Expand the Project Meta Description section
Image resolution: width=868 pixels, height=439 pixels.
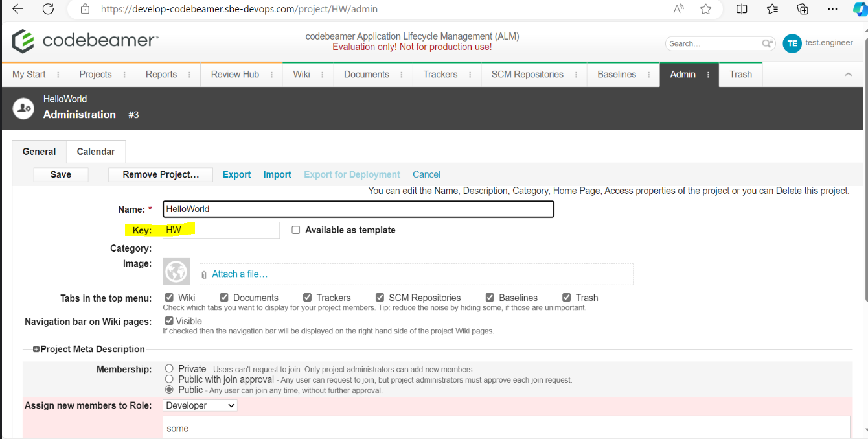(x=36, y=349)
